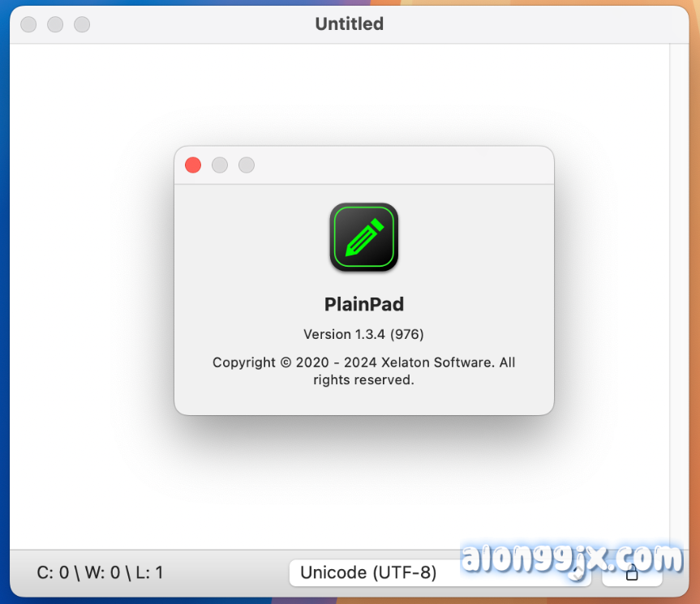Select the PlainPad name label in dialog

[x=364, y=304]
